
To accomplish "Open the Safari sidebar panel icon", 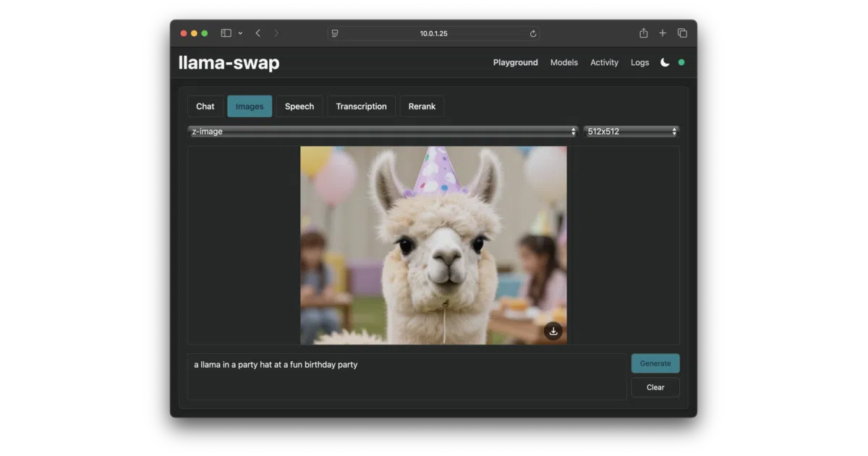I will click(x=226, y=33).
